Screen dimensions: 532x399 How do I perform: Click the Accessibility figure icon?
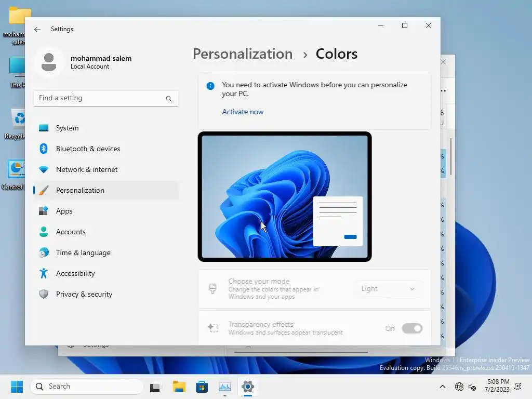coord(44,273)
